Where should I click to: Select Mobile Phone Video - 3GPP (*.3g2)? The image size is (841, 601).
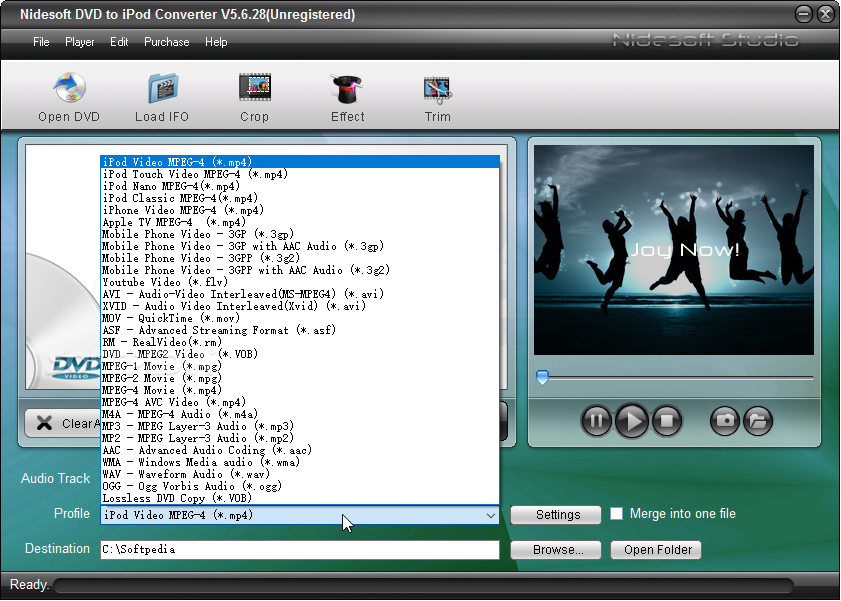(x=300, y=258)
